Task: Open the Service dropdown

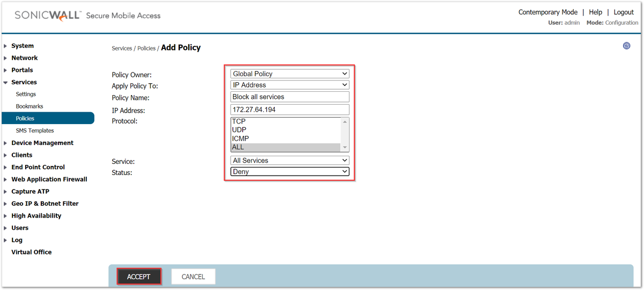Action: (290, 161)
